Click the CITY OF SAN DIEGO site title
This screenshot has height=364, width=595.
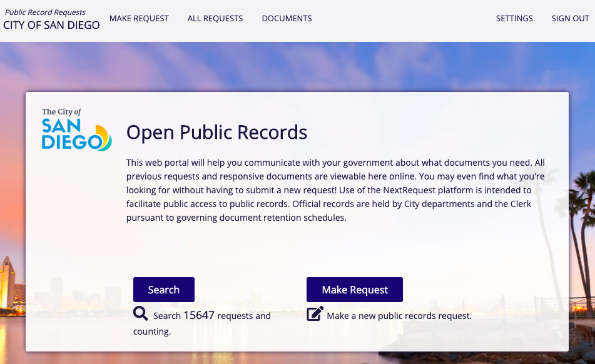pos(51,26)
